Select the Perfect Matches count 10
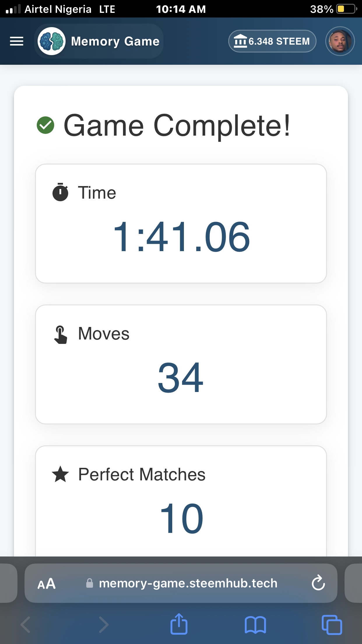 click(181, 518)
